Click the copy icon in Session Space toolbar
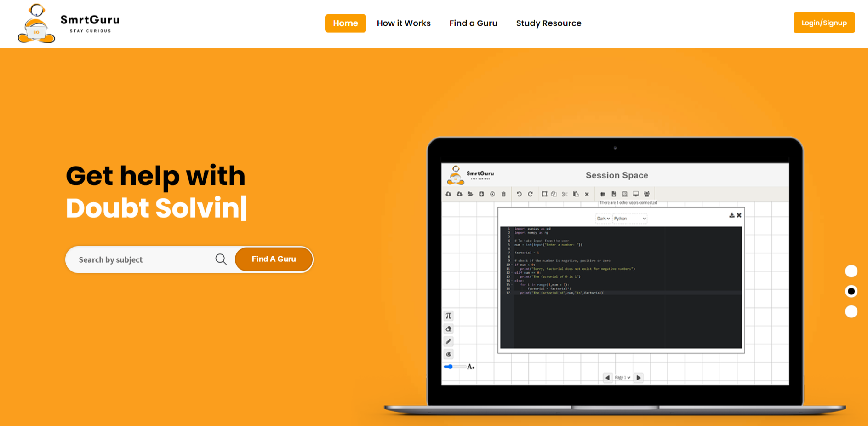Viewport: 868px width, 426px height. pos(554,194)
